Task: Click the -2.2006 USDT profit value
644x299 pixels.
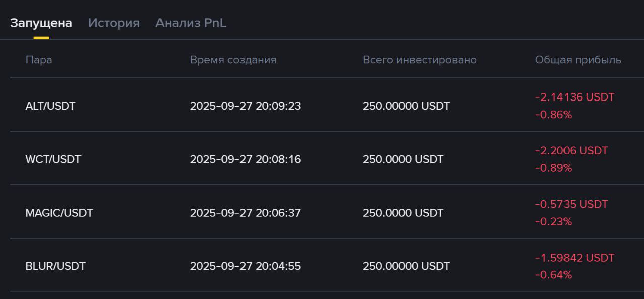Action: (571, 151)
